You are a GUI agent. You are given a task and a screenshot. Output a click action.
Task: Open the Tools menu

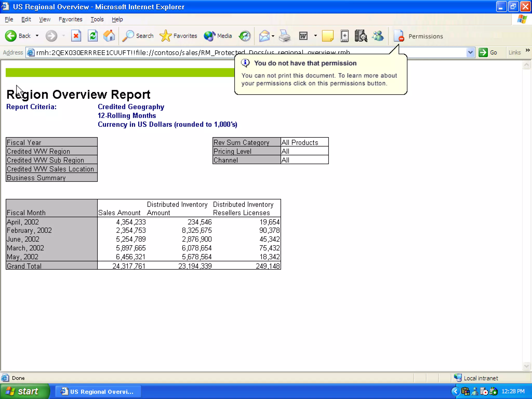tap(97, 19)
